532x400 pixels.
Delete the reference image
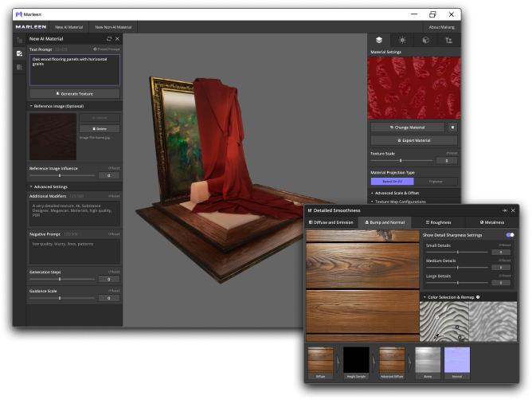click(100, 129)
